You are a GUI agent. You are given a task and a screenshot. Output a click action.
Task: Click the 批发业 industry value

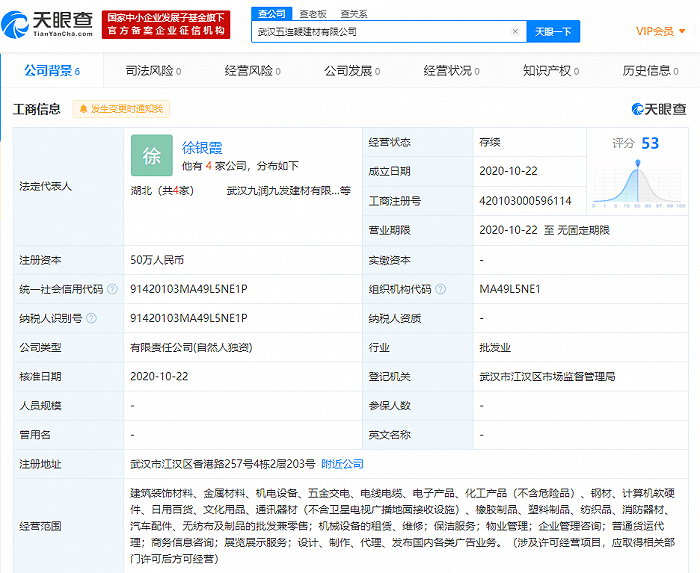tap(495, 348)
